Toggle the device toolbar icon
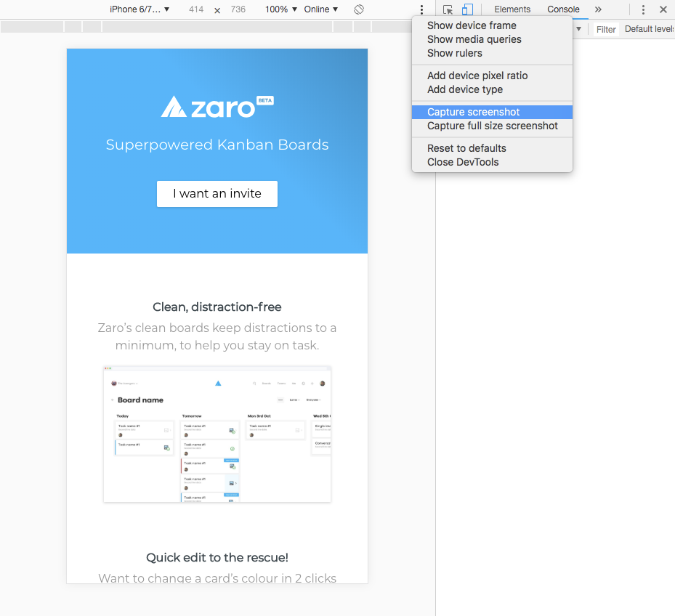This screenshot has height=616, width=675. 467,9
